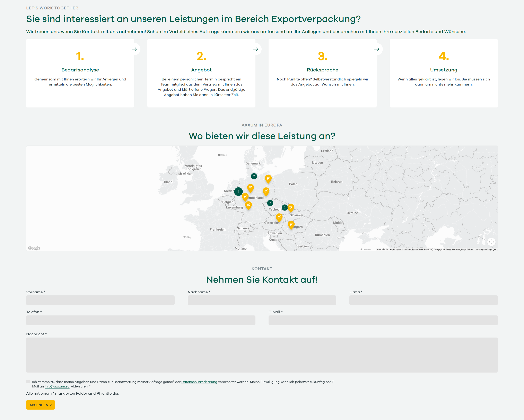Click the cluster marker 2 near Tschechien
524x420 pixels.
pyautogui.click(x=270, y=203)
